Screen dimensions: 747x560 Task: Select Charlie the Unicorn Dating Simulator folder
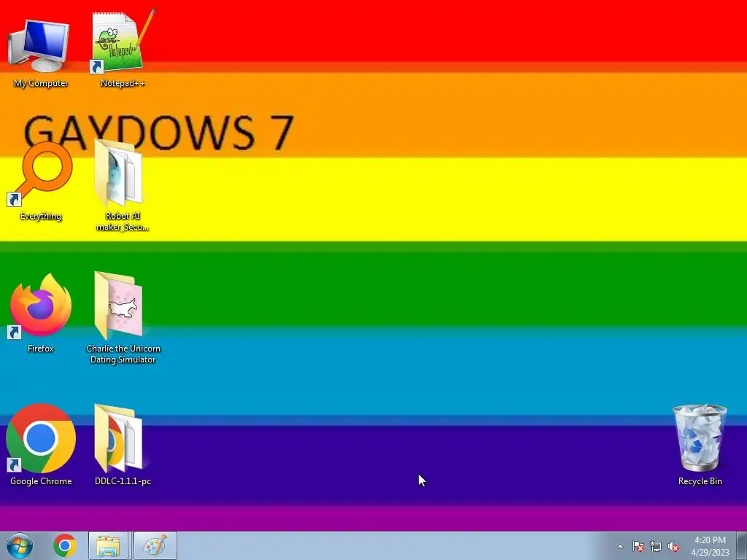[x=119, y=306]
